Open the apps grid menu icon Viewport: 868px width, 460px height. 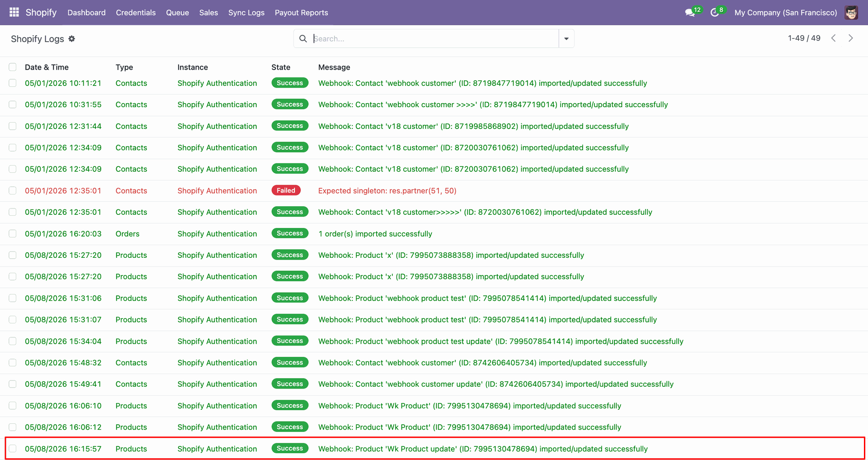[x=14, y=12]
